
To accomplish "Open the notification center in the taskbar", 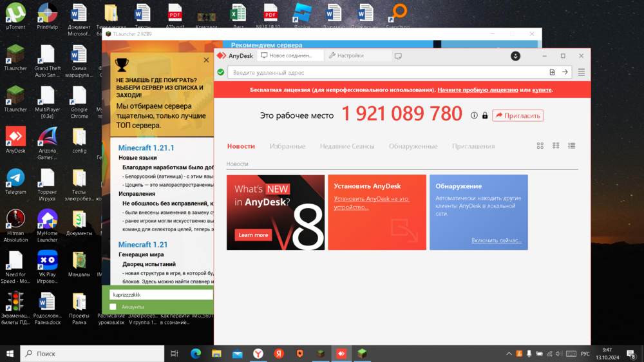I will pos(631,354).
